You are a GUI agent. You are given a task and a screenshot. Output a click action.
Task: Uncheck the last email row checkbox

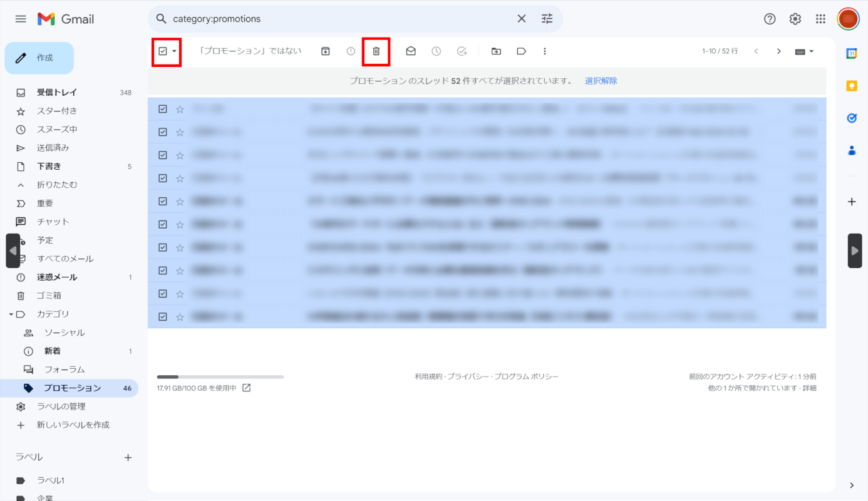[x=163, y=317]
